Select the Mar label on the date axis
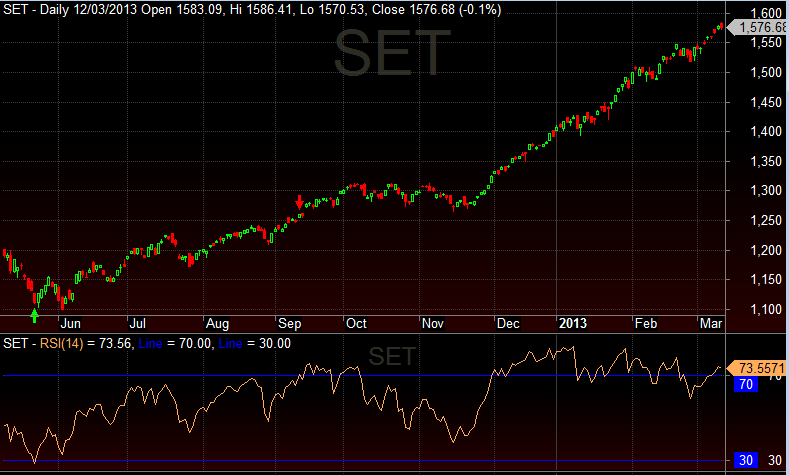The height and width of the screenshot is (475, 789). click(711, 323)
